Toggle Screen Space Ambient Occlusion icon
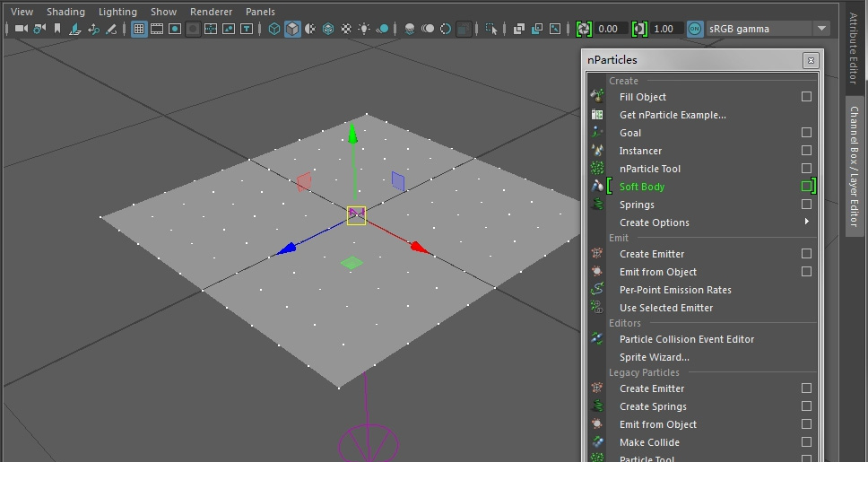This screenshot has width=868, height=480. pyautogui.click(x=410, y=29)
